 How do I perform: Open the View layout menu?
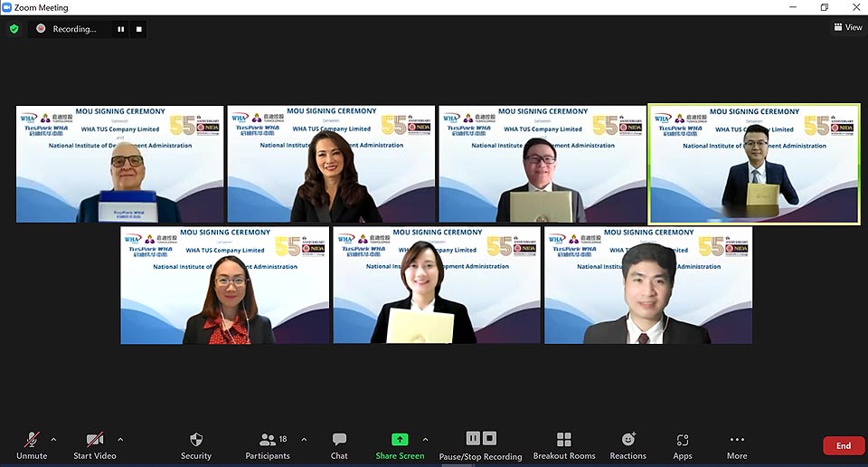pos(847,27)
